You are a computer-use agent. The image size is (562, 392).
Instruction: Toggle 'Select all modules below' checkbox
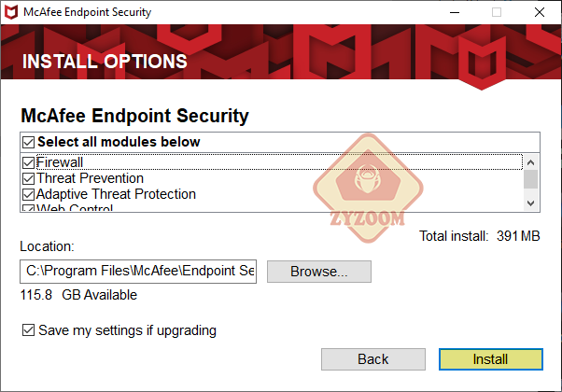[28, 142]
